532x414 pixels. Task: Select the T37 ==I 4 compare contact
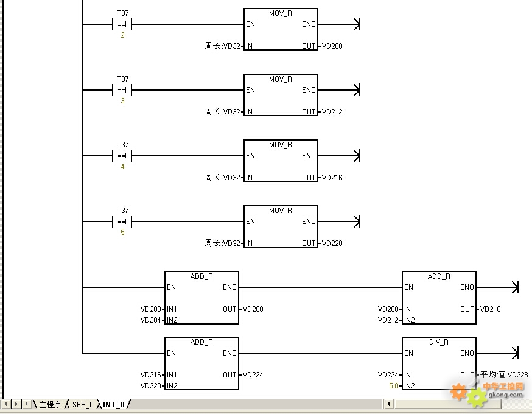[x=122, y=156]
